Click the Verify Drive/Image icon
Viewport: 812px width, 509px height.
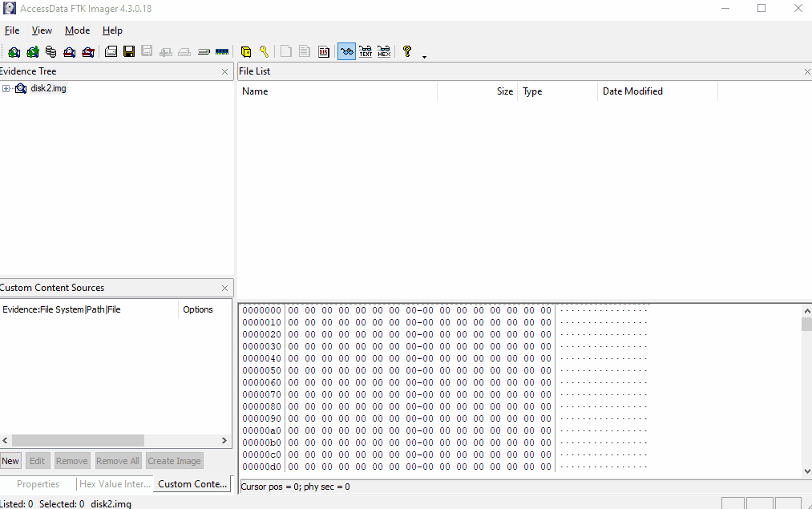tap(204, 52)
